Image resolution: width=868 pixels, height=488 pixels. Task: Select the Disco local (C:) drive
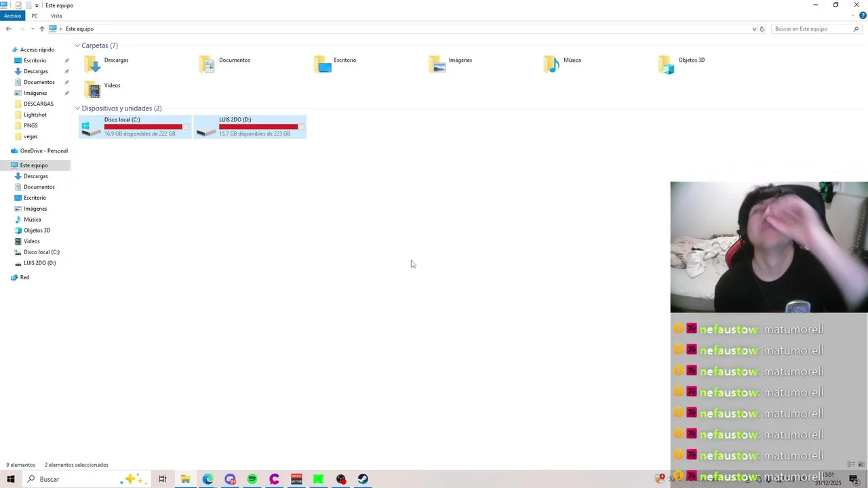click(x=135, y=127)
